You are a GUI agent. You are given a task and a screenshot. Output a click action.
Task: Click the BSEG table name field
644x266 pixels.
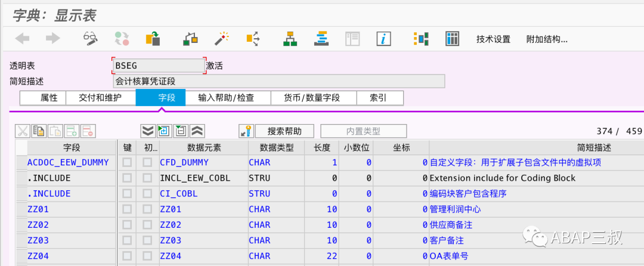click(159, 66)
